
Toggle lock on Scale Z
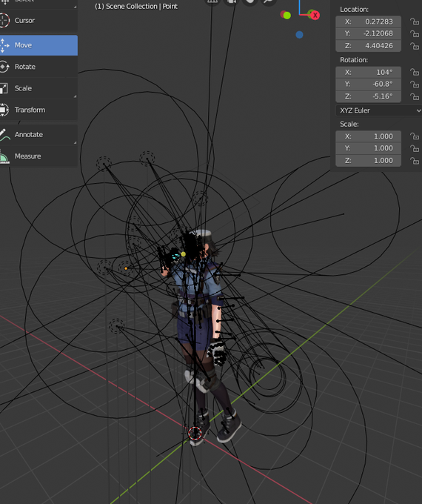click(415, 160)
